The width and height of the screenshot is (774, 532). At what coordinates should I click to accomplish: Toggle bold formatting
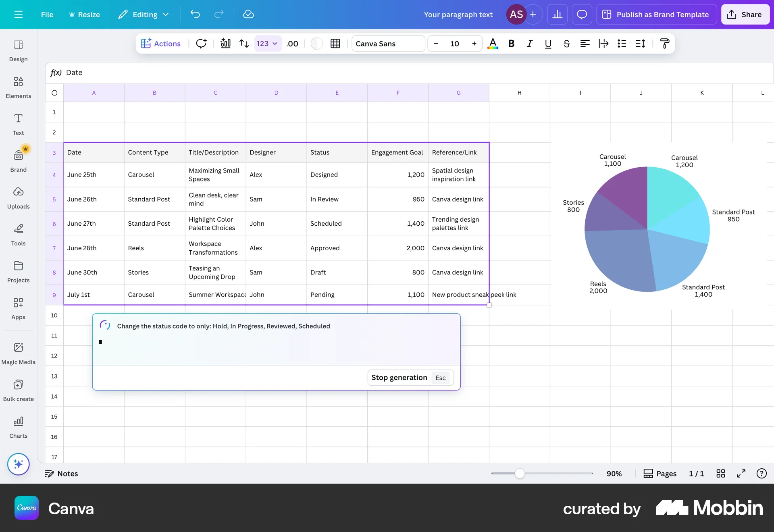point(511,44)
